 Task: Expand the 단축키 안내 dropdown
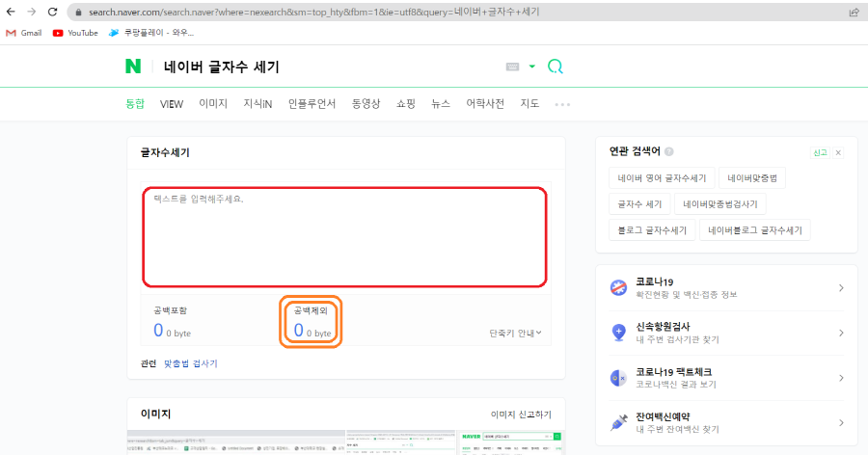point(515,334)
